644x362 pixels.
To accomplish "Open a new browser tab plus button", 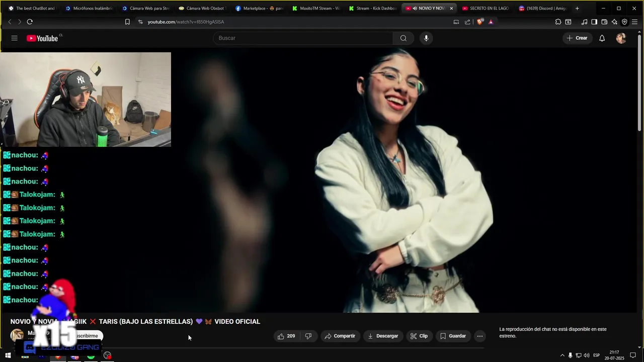I will click(577, 8).
